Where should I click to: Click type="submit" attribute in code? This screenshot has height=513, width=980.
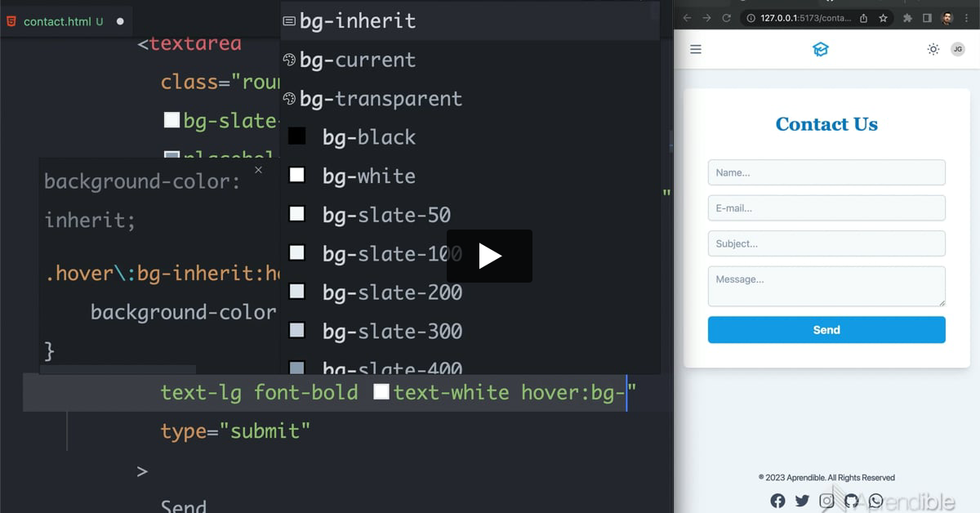(x=235, y=430)
